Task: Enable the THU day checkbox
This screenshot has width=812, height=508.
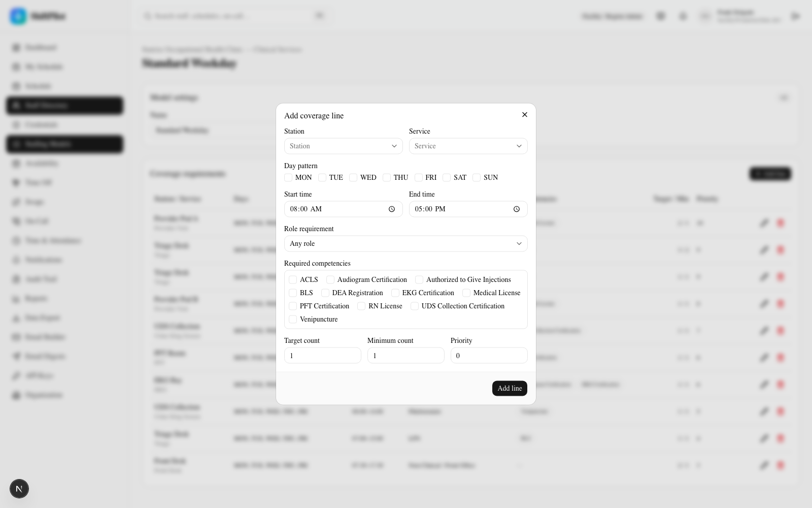Action: [x=387, y=178]
